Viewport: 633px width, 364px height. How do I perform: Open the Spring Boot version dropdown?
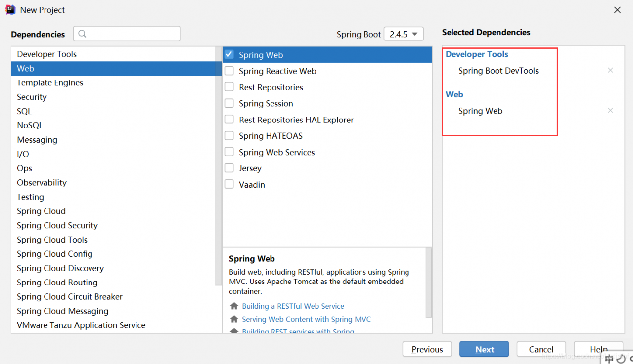tap(404, 34)
